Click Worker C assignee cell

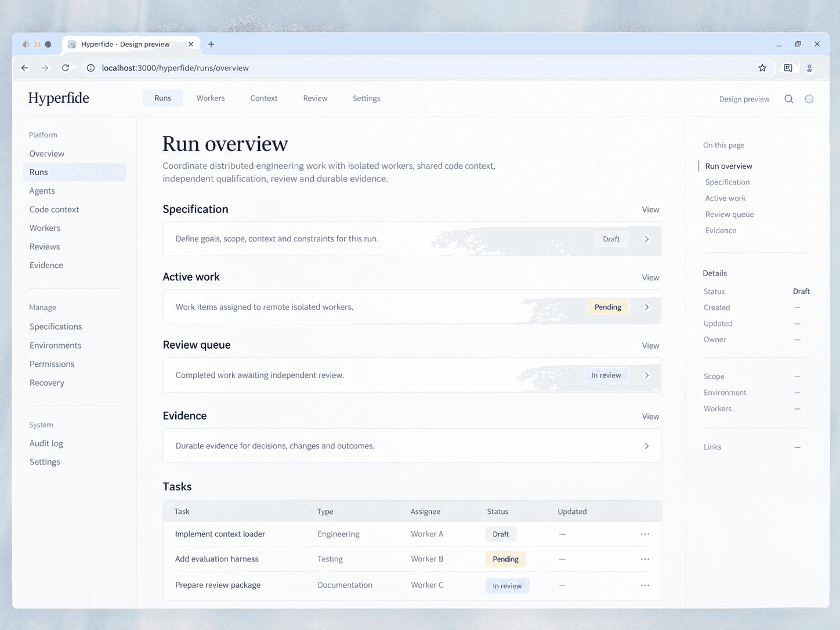pos(427,585)
